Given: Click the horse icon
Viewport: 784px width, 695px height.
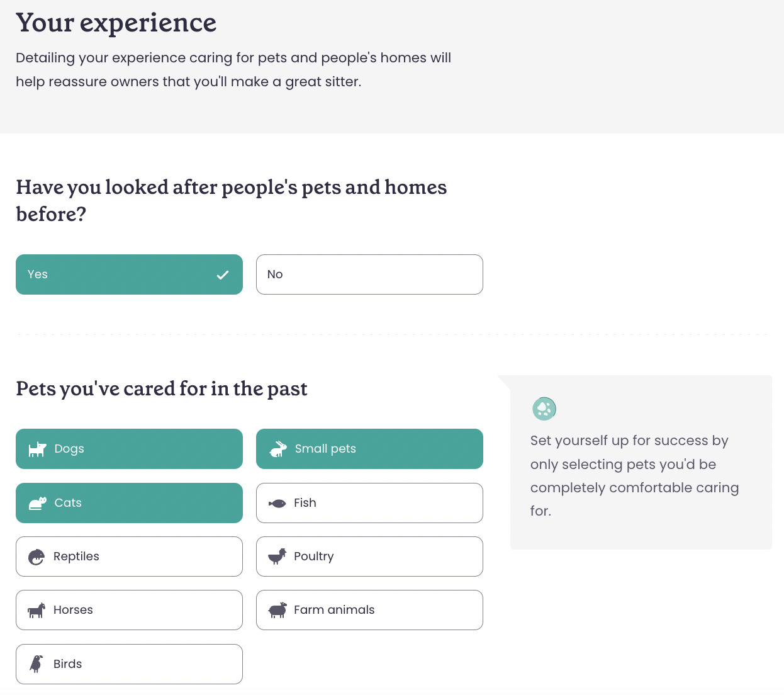Looking at the screenshot, I should coord(36,610).
